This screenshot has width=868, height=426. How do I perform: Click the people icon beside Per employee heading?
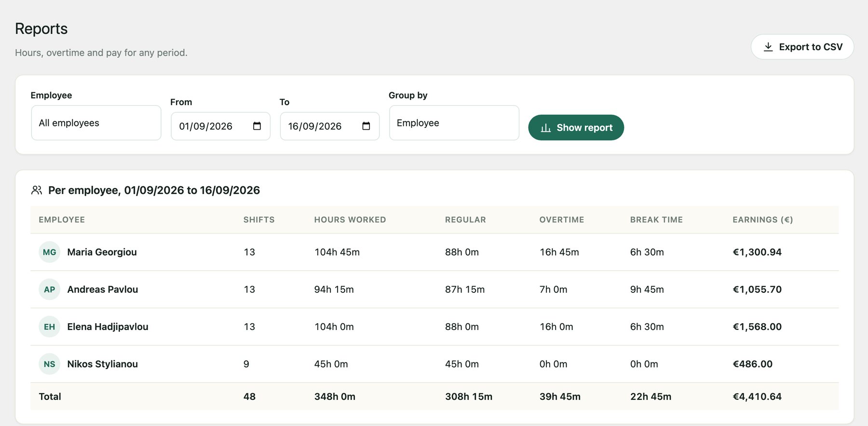tap(37, 190)
